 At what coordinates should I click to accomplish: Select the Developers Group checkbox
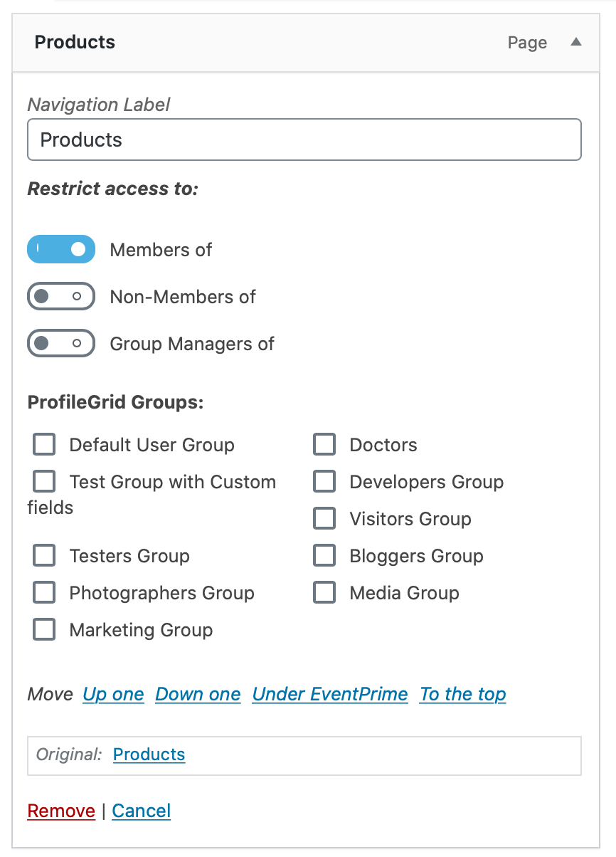pyautogui.click(x=324, y=480)
